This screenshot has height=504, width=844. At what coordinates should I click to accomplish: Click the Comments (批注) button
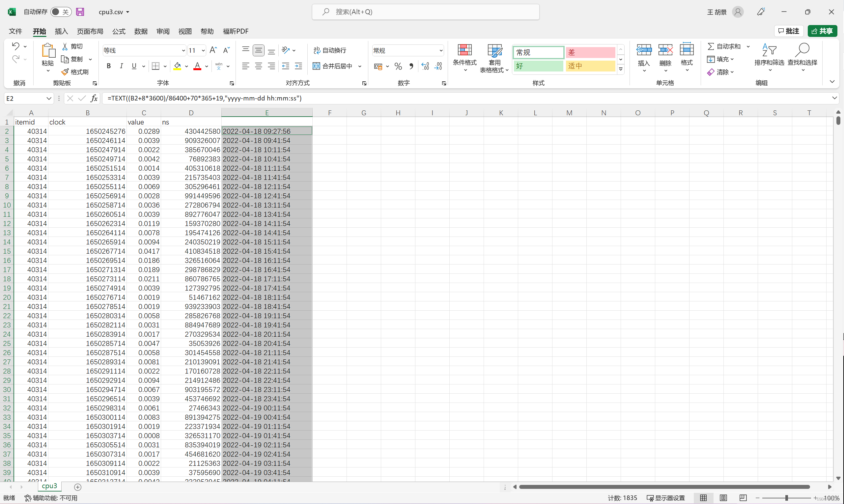(x=788, y=31)
